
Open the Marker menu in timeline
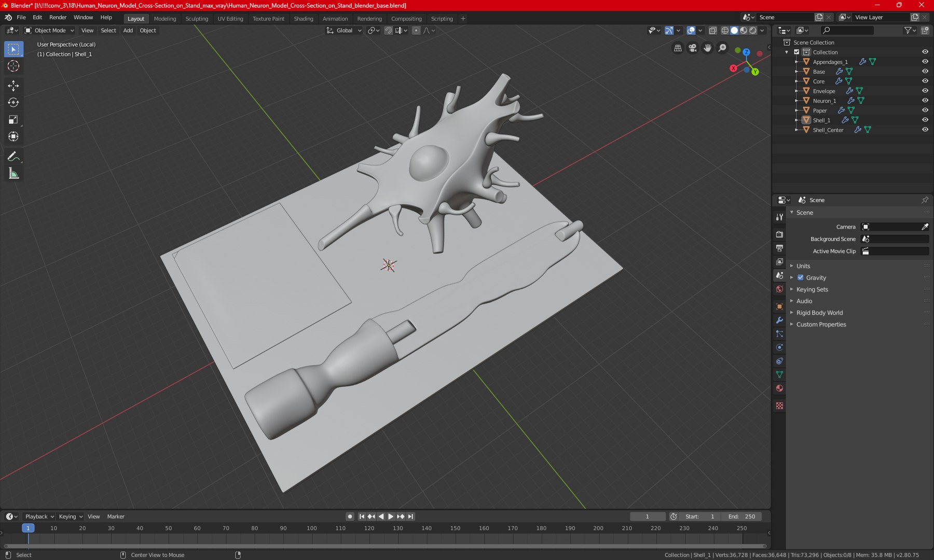pos(116,516)
